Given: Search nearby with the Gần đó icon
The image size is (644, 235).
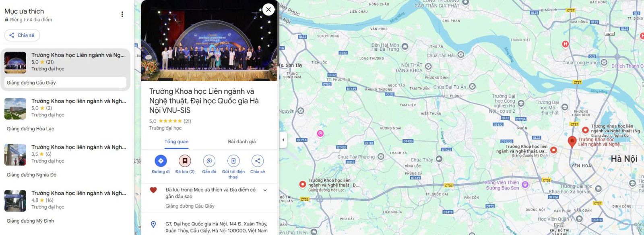Looking at the screenshot, I should [x=209, y=161].
